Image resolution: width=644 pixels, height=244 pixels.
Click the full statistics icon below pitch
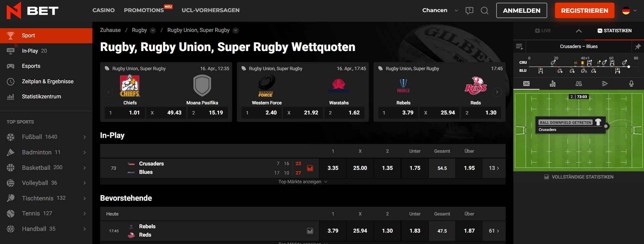pyautogui.click(x=547, y=177)
